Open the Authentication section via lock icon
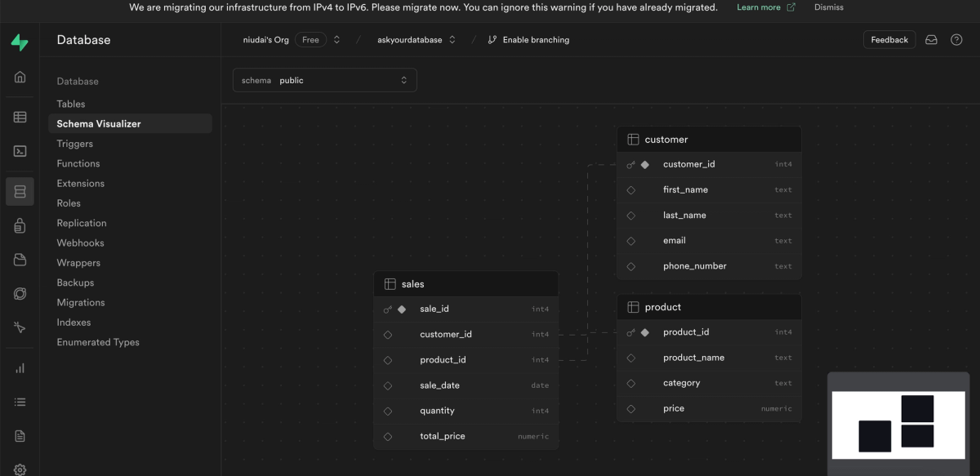This screenshot has height=476, width=980. click(x=20, y=222)
